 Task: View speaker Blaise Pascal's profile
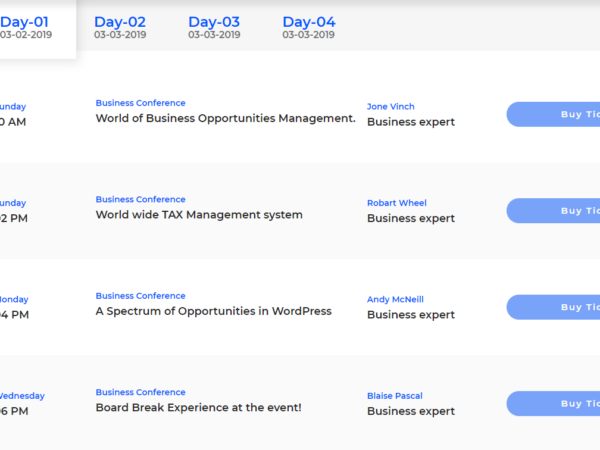pos(395,396)
